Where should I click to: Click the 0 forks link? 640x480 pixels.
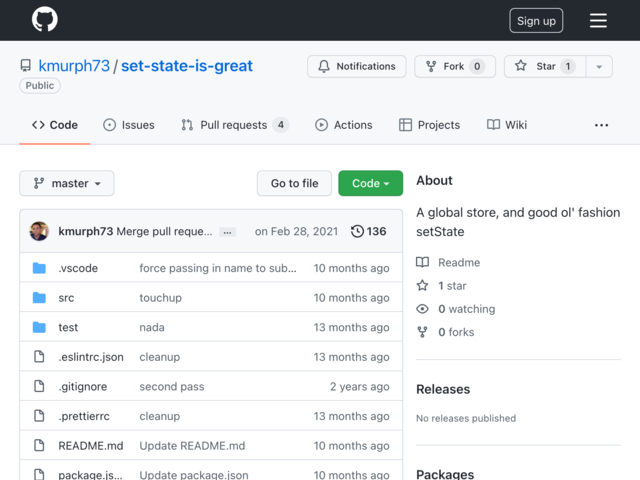pyautogui.click(x=456, y=332)
